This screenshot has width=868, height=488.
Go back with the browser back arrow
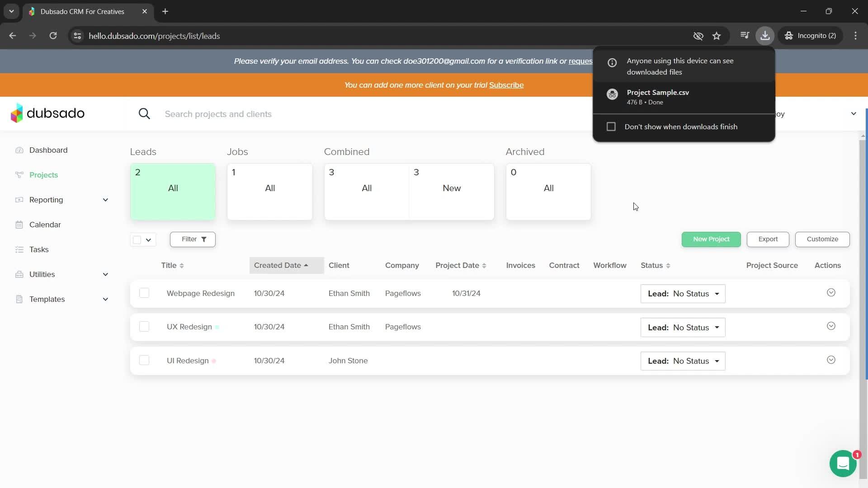point(13,36)
